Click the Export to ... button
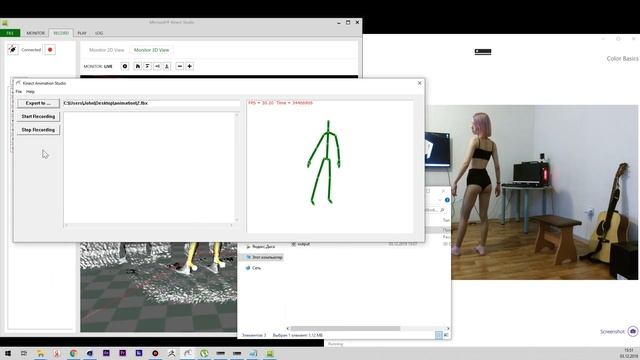Screen dimensions: 640x360 [38, 103]
